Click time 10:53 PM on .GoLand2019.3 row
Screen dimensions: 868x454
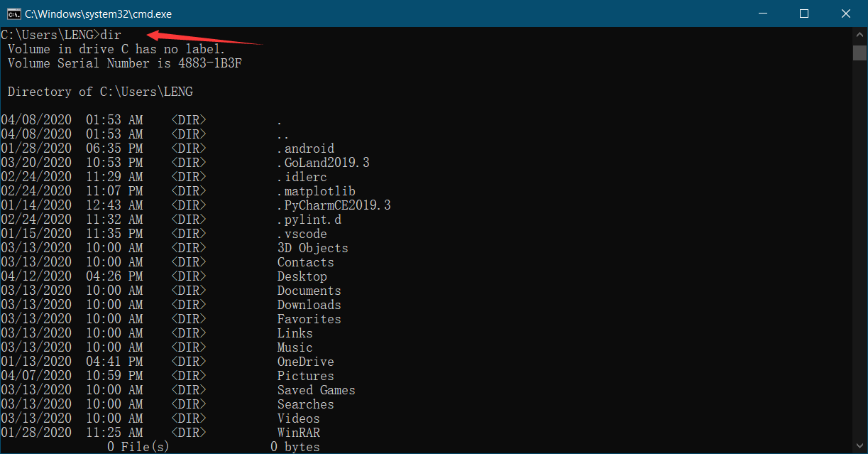[114, 163]
